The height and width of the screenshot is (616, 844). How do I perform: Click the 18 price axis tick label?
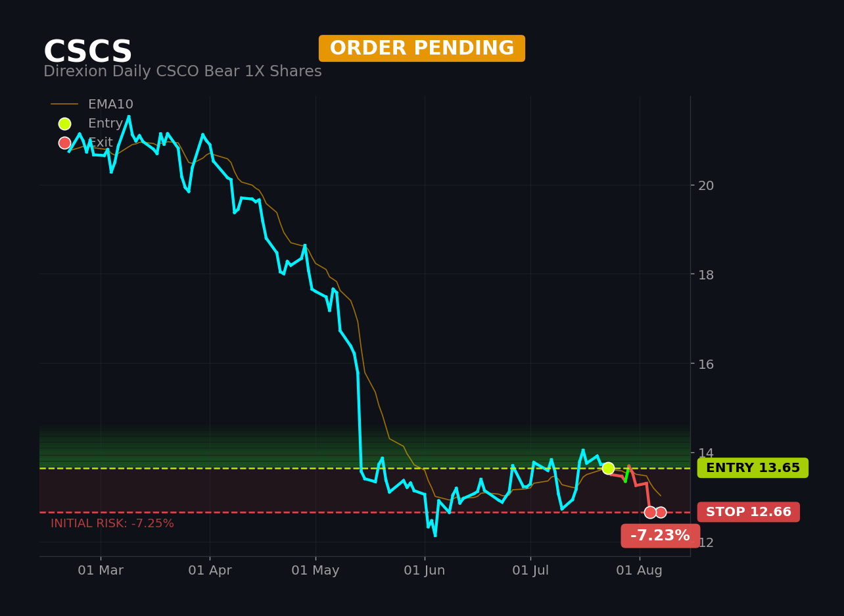[706, 275]
